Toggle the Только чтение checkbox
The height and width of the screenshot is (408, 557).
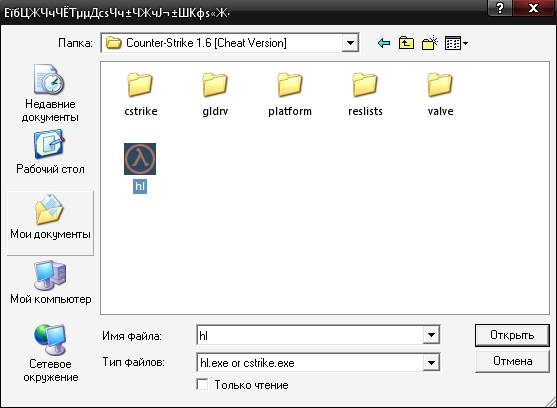click(202, 385)
